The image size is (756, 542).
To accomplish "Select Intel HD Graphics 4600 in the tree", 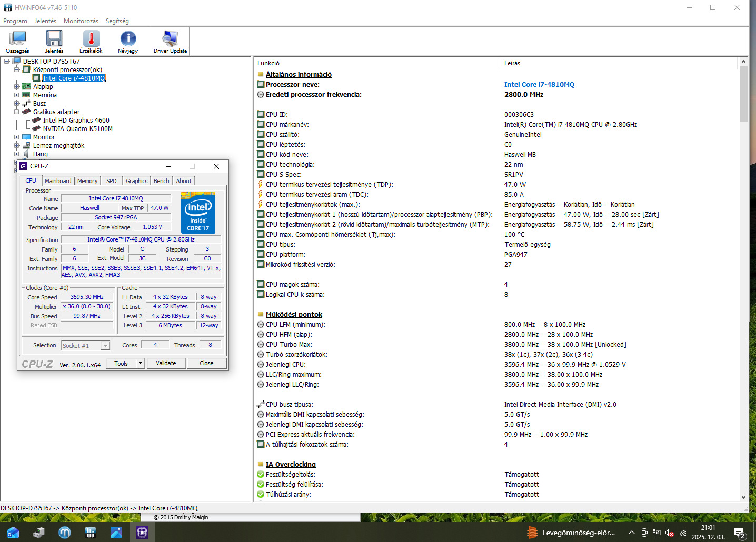I will (76, 120).
